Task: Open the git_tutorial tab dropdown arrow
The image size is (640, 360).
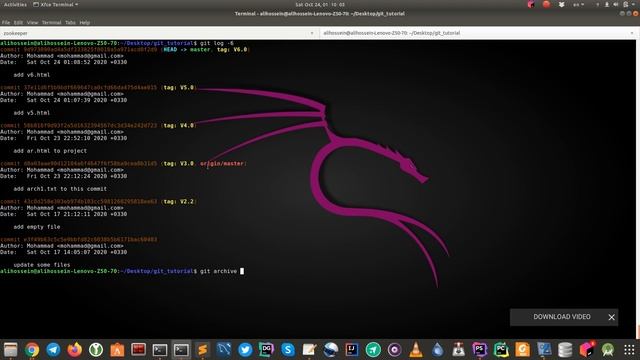Action: coord(632,33)
